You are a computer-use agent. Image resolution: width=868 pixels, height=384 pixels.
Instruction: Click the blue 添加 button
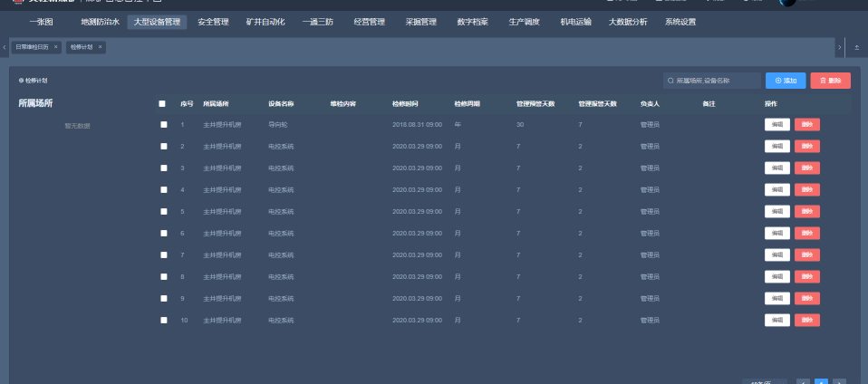[x=785, y=81]
